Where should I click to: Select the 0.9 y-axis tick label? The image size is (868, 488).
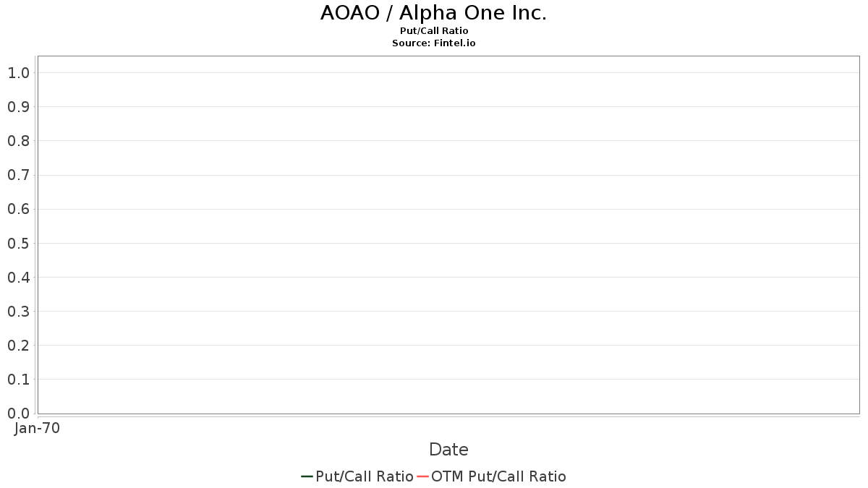click(x=18, y=107)
